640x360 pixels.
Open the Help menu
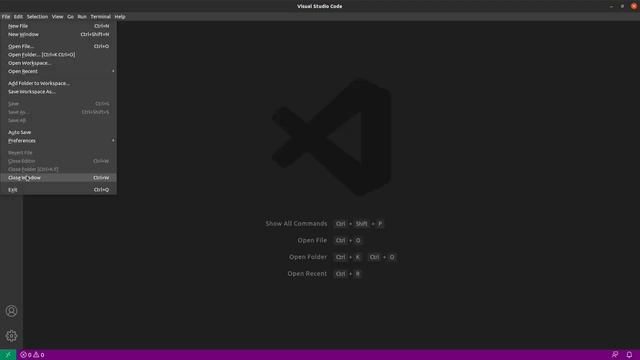pos(120,17)
